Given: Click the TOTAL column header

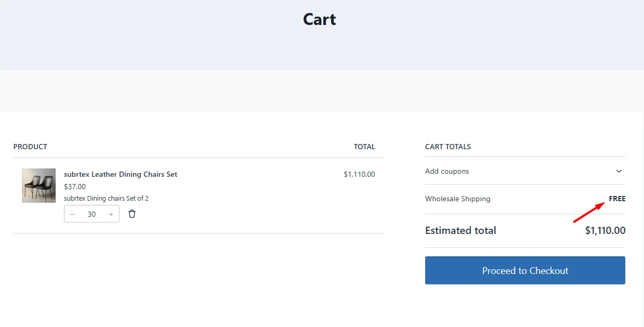Looking at the screenshot, I should click(364, 147).
